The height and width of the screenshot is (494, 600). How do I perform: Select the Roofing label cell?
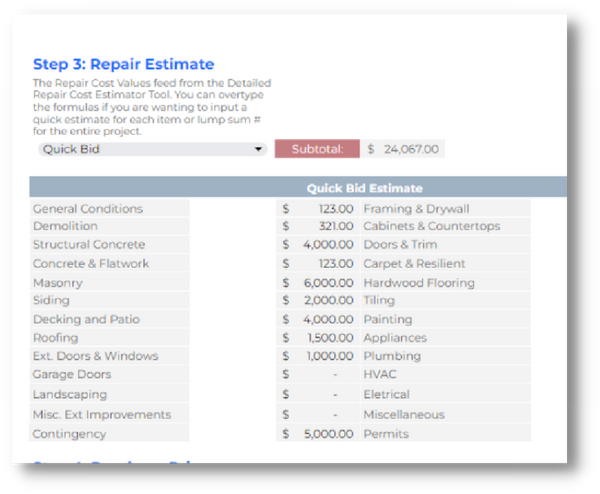click(x=110, y=338)
